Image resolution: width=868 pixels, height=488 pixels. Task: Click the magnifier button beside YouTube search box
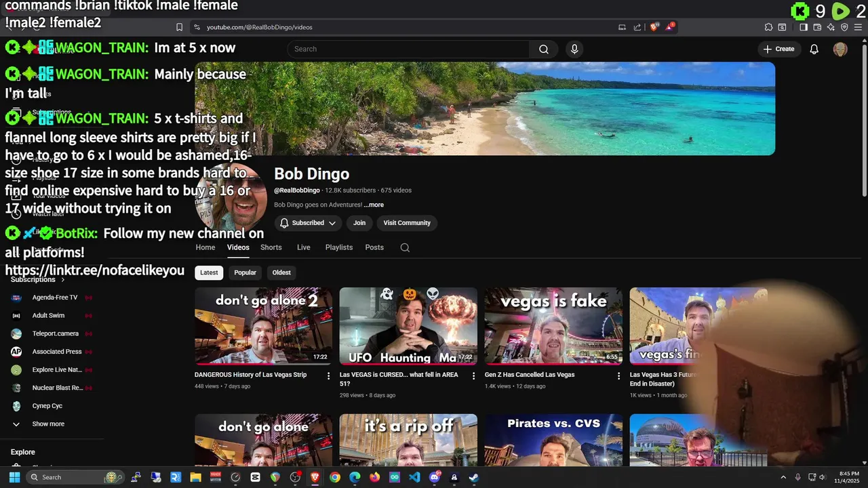point(543,49)
